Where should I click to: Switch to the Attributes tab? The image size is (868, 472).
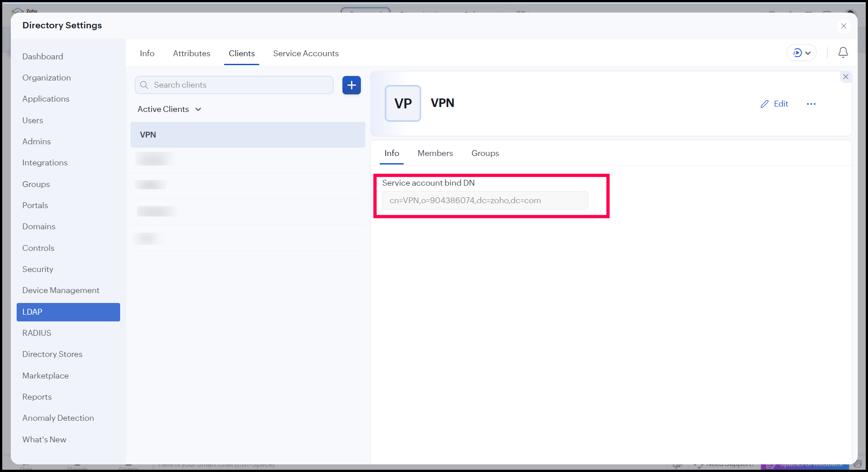tap(192, 53)
